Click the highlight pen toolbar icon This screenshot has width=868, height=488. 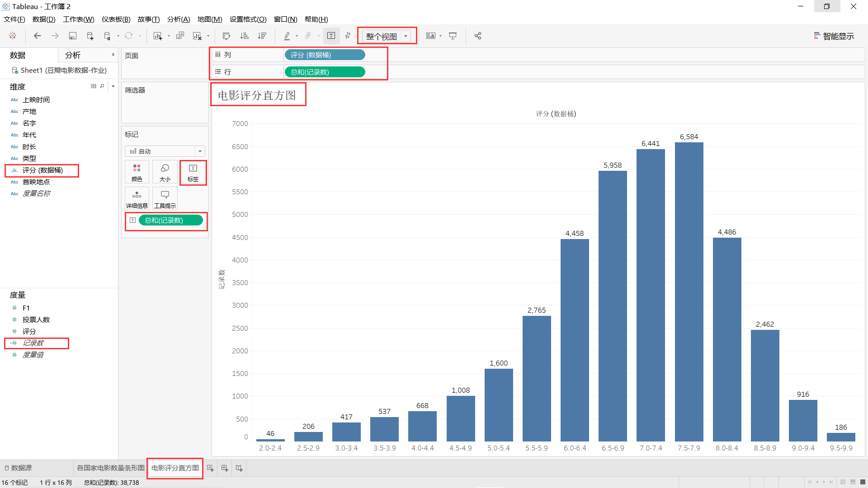click(x=287, y=36)
